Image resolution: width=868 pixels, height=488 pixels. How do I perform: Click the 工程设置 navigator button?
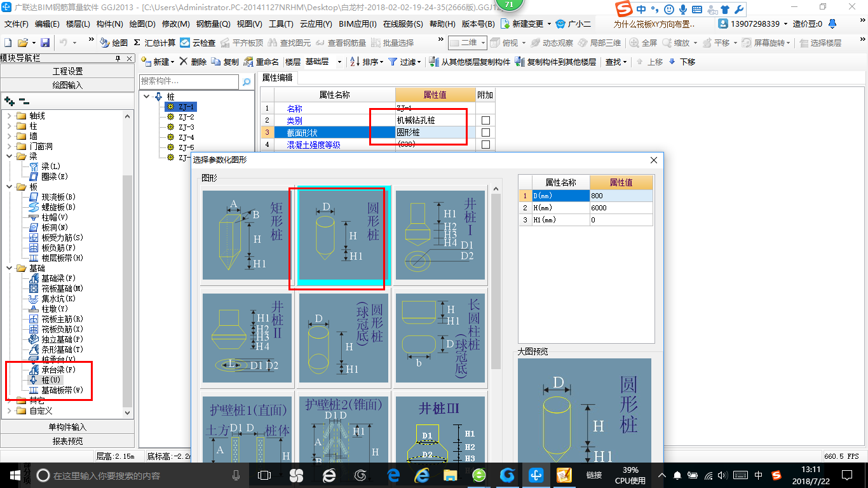click(67, 71)
